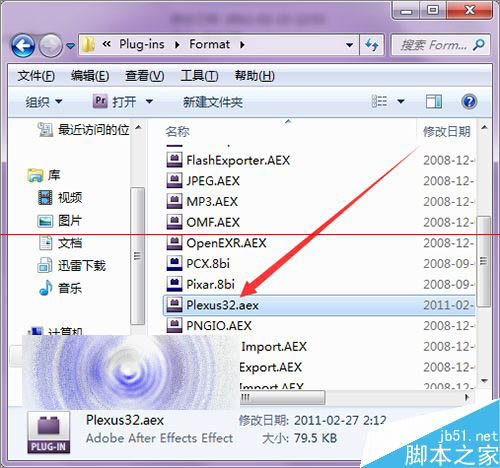The image size is (500, 468).
Task: Select the Format breadcrumb segment
Action: [209, 44]
